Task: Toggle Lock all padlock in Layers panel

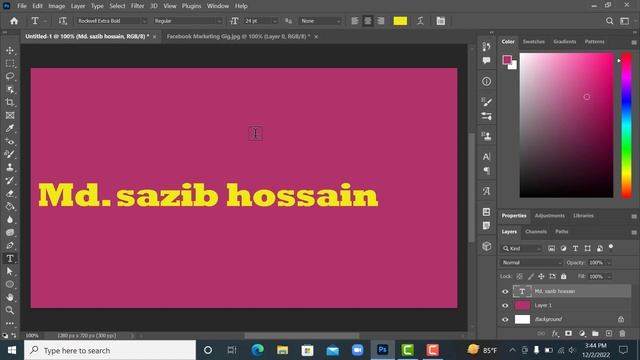Action: (x=564, y=276)
